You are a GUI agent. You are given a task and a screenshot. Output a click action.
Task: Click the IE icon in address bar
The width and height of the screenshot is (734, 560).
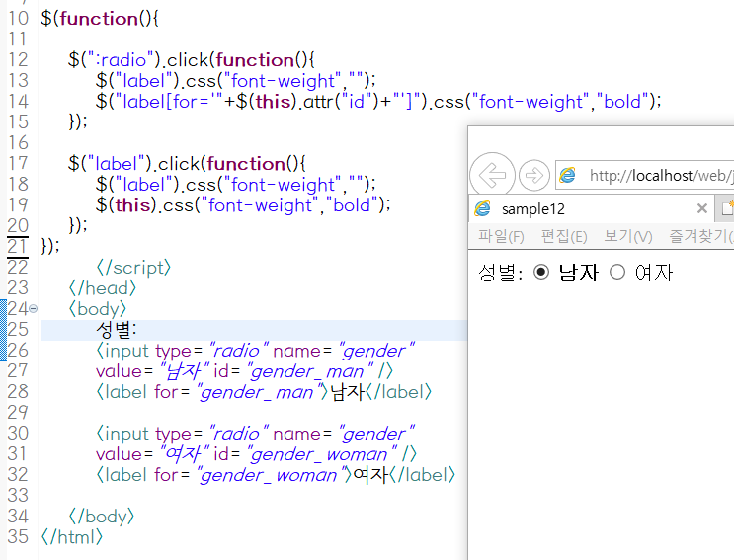coord(568,176)
